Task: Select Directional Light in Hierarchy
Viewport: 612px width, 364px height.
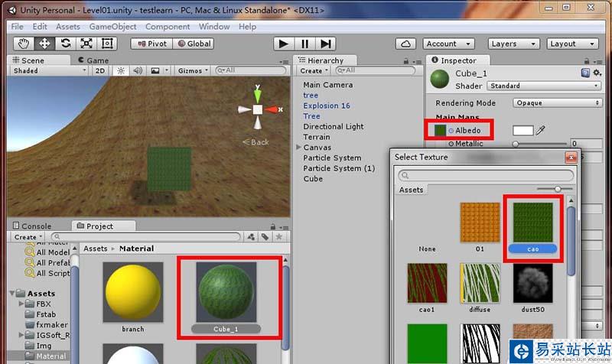Action: (x=334, y=126)
